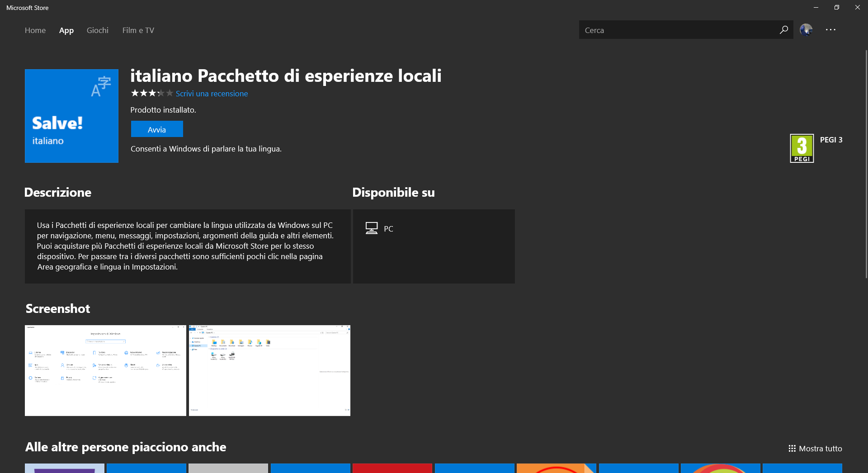Click the PC device icon
Image resolution: width=868 pixels, height=473 pixels.
pyautogui.click(x=372, y=228)
